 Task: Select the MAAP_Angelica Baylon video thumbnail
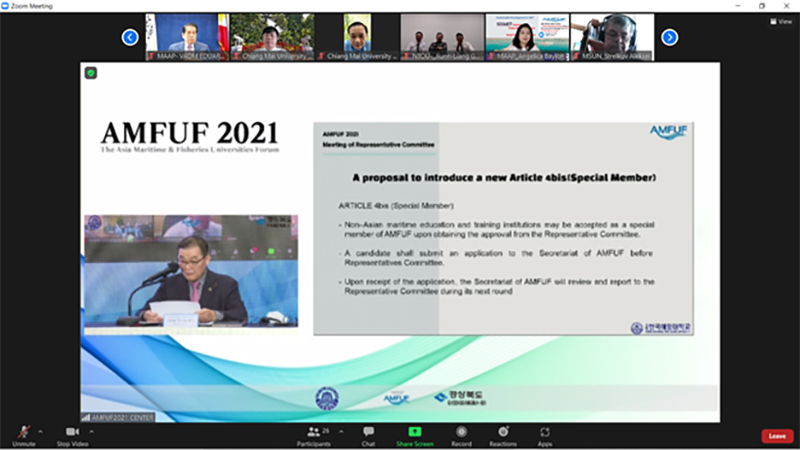527,37
